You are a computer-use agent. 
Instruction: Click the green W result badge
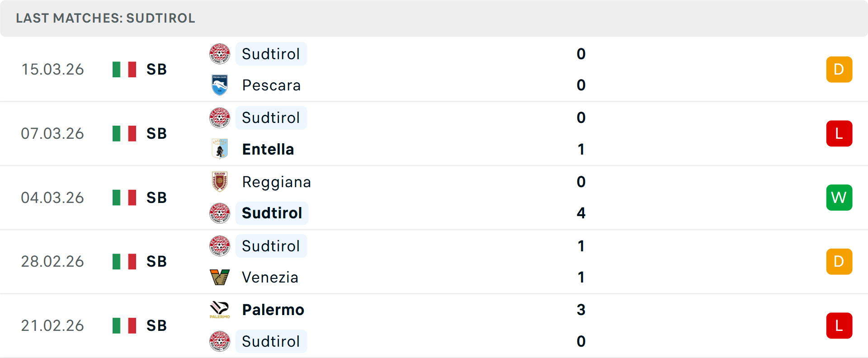point(839,198)
